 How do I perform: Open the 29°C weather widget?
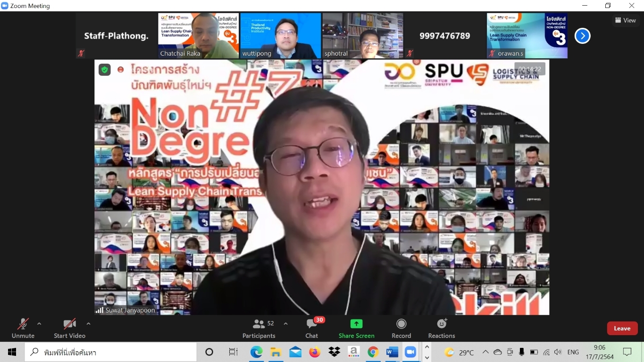coord(459,352)
